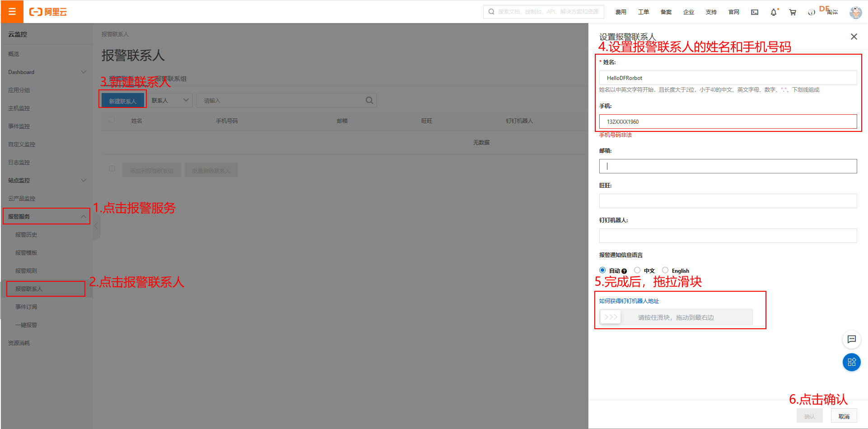Screen dimensions: 868x429
Task: Click the 报警联系人 breadcrumb text
Action: pos(115,34)
